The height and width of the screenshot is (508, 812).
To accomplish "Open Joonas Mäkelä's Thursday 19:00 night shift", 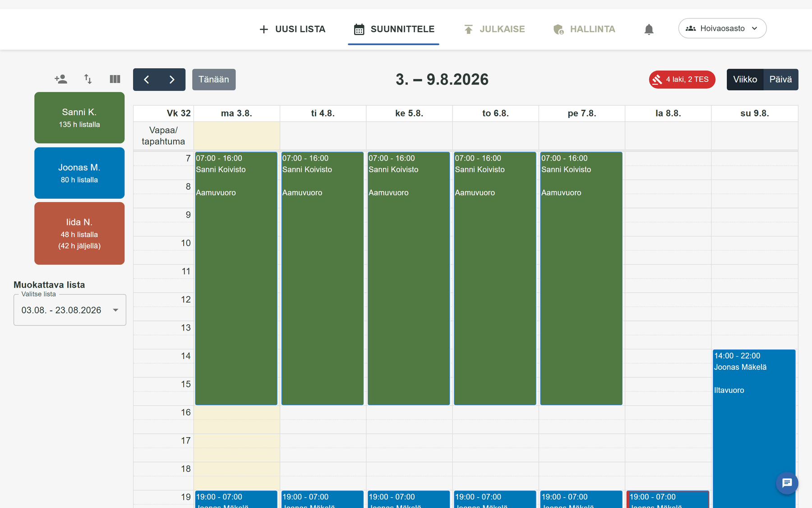I will (495, 499).
